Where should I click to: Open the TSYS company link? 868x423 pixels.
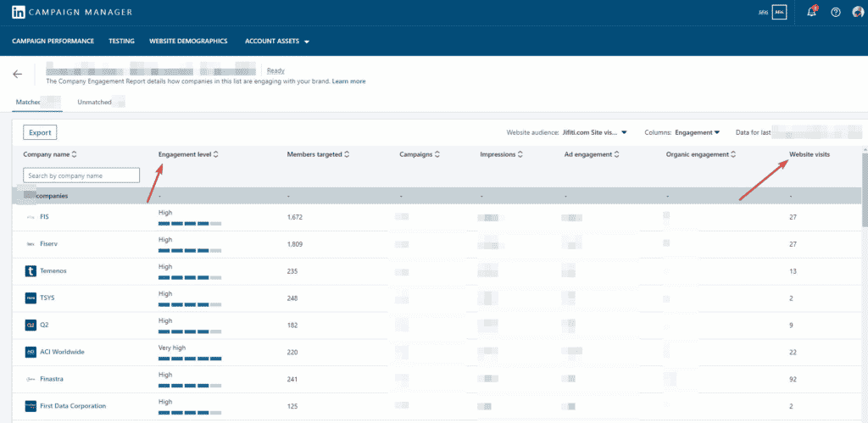coord(47,298)
